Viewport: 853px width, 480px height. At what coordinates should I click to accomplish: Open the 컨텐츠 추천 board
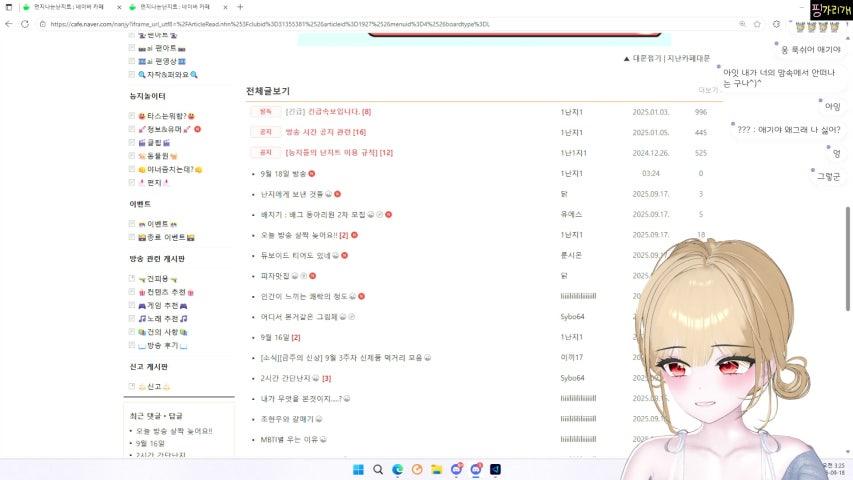pos(166,292)
